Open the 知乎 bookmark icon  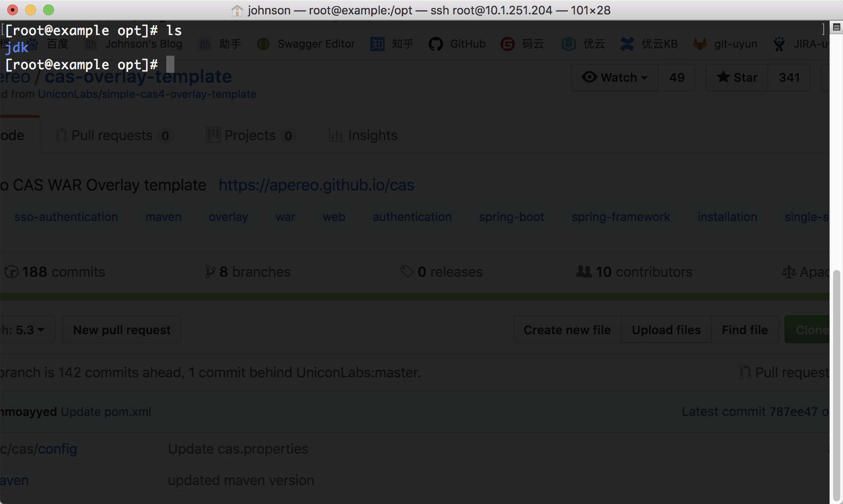point(377,44)
